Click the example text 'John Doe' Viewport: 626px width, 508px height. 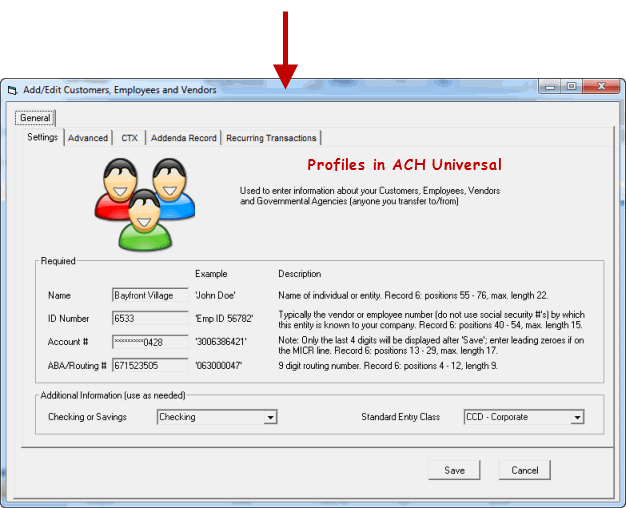[x=215, y=296]
